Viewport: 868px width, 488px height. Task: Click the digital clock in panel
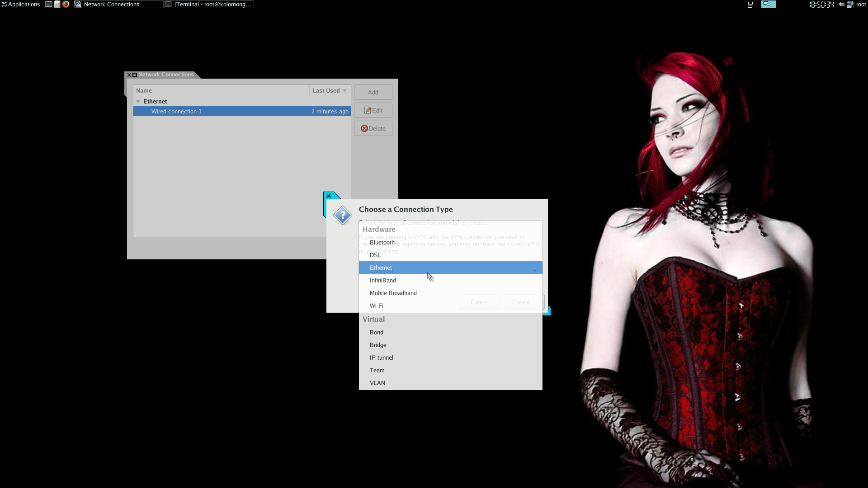pos(822,4)
